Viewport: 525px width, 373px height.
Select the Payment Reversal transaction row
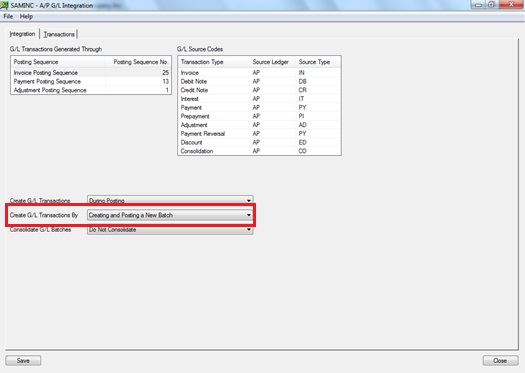pos(259,134)
